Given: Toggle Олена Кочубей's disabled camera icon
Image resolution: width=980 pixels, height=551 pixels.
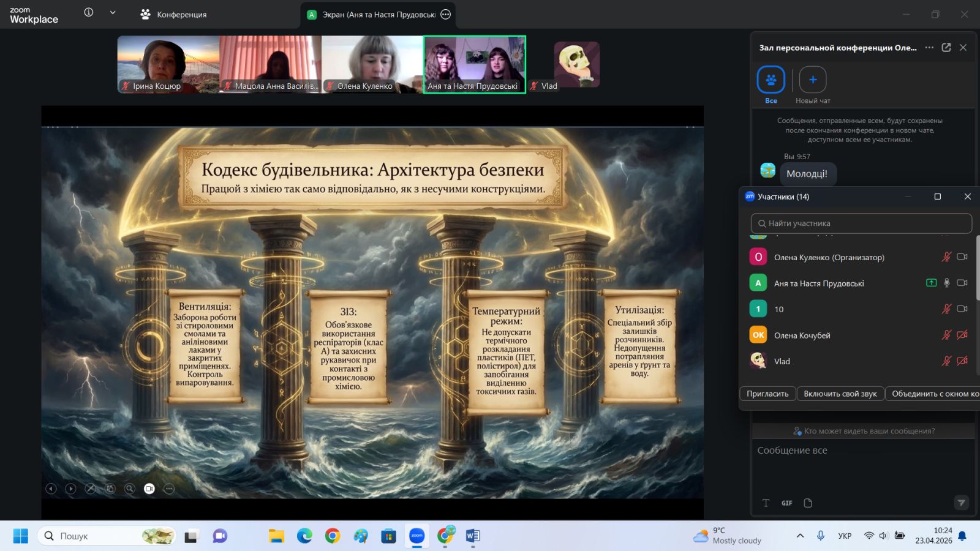Looking at the screenshot, I should [962, 335].
